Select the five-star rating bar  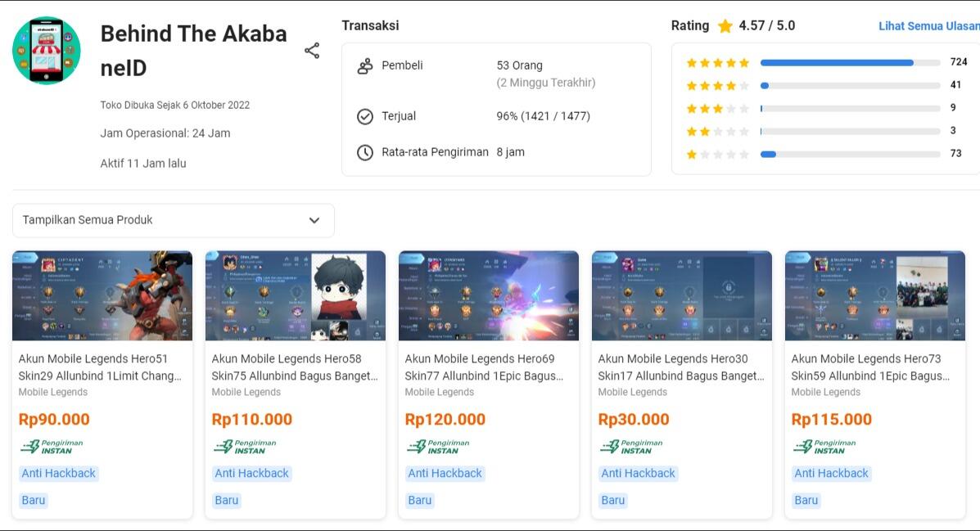coord(849,62)
